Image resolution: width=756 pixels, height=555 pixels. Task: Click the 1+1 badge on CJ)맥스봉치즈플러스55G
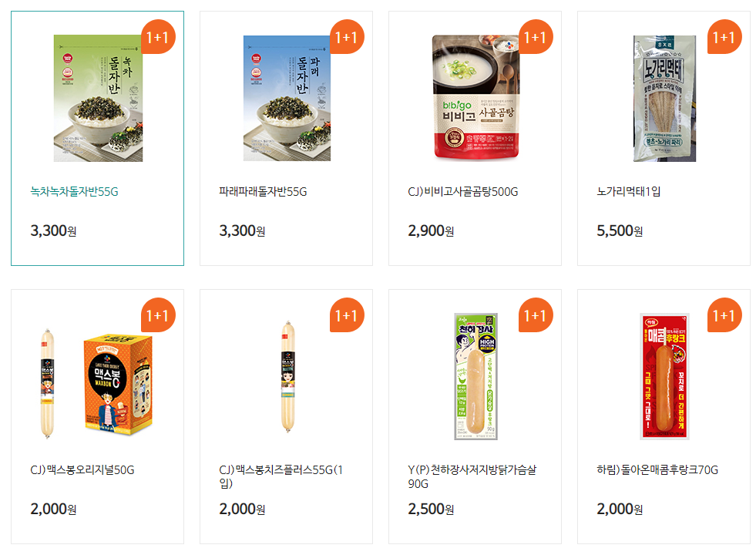click(x=347, y=315)
